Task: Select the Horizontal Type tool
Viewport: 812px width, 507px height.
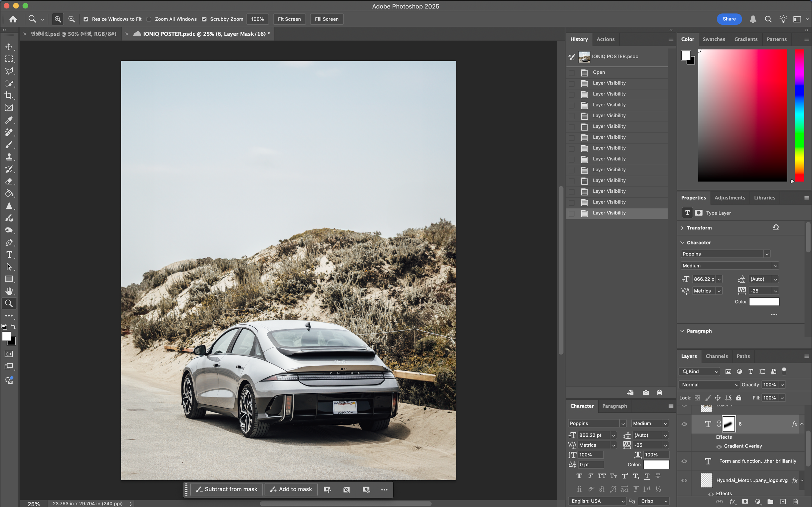Action: pos(9,255)
